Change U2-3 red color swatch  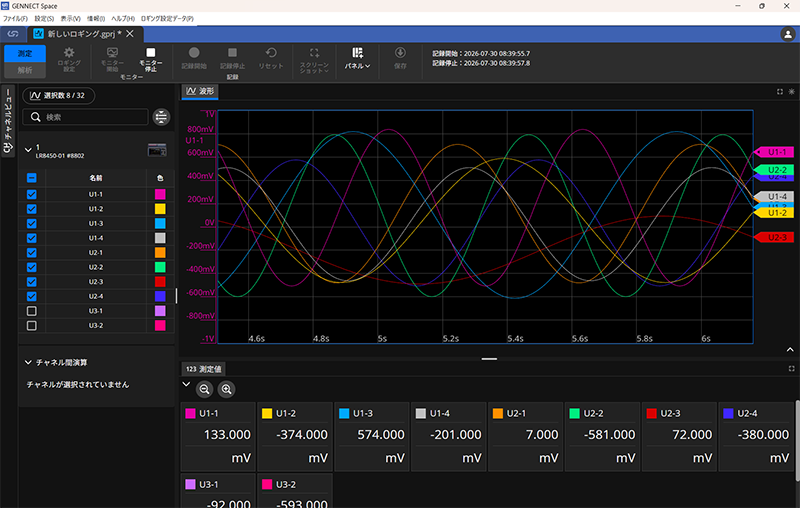[x=160, y=282]
